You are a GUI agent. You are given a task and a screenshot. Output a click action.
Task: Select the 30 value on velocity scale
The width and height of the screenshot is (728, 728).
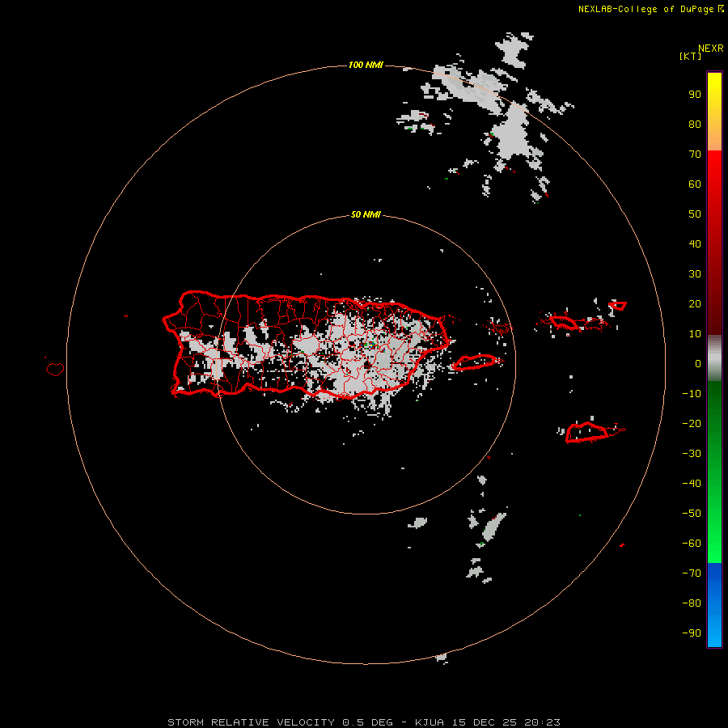tap(695, 274)
